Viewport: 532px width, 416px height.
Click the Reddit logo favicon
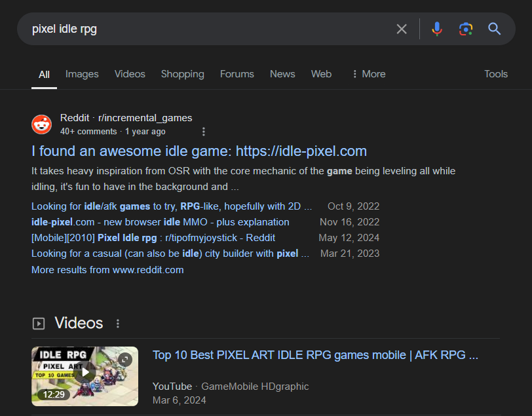coord(41,124)
